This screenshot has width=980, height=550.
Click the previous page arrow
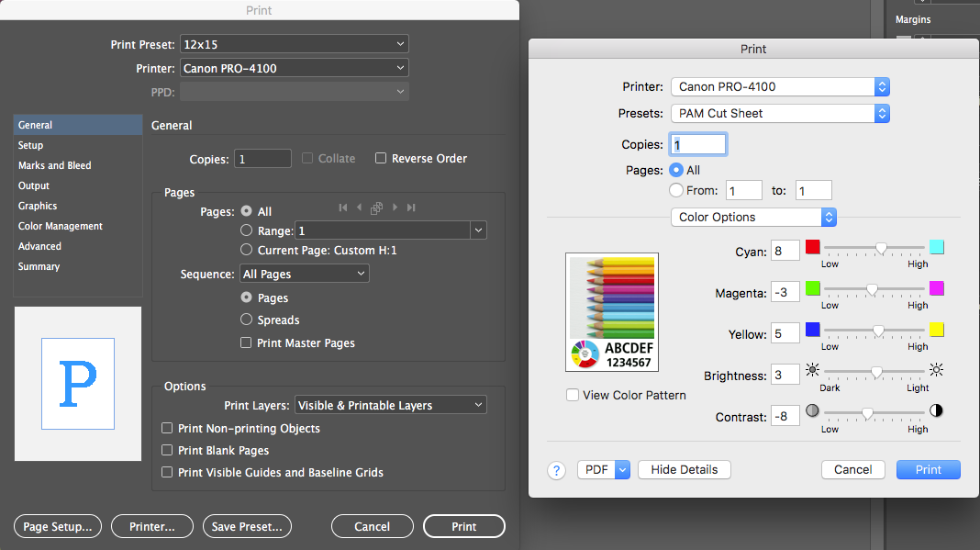point(360,208)
